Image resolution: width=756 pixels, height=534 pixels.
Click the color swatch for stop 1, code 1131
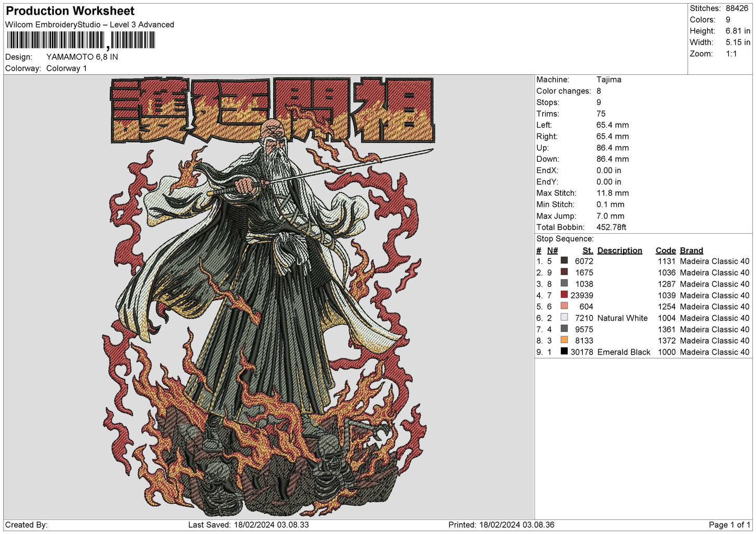tap(564, 260)
